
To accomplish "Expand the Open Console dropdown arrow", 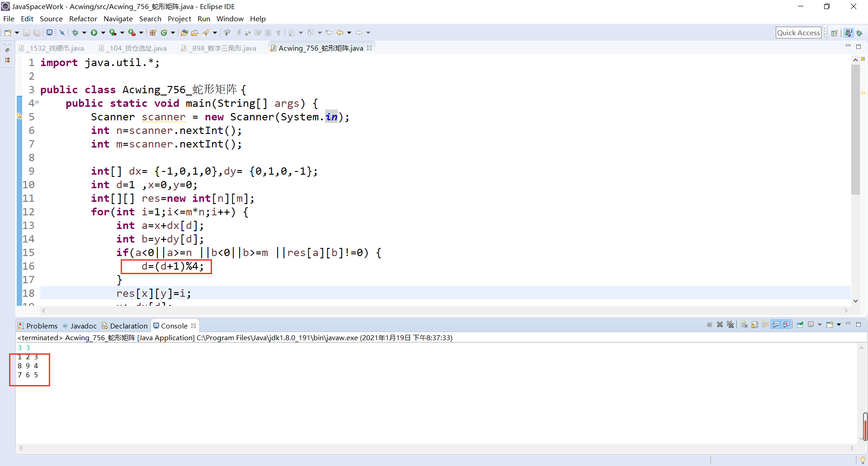I will [x=839, y=324].
